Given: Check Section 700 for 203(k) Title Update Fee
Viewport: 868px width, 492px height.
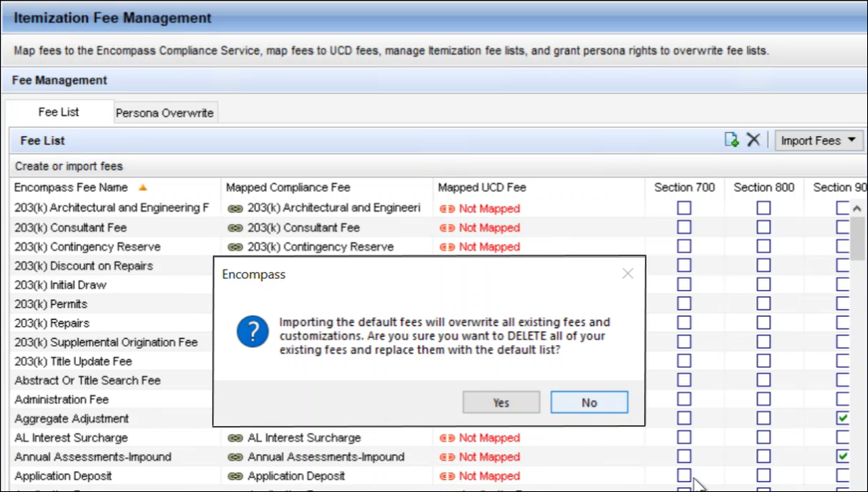Looking at the screenshot, I should point(684,361).
